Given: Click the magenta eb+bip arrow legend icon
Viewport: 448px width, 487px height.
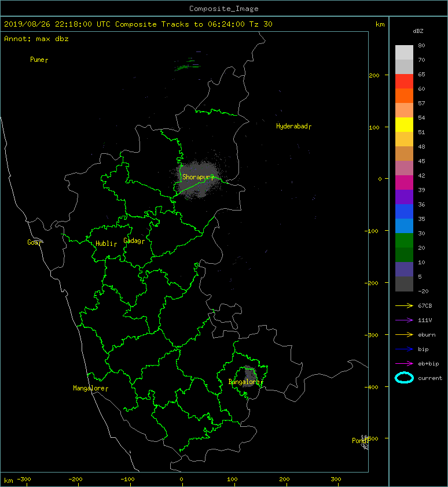Looking at the screenshot, I should tap(404, 364).
